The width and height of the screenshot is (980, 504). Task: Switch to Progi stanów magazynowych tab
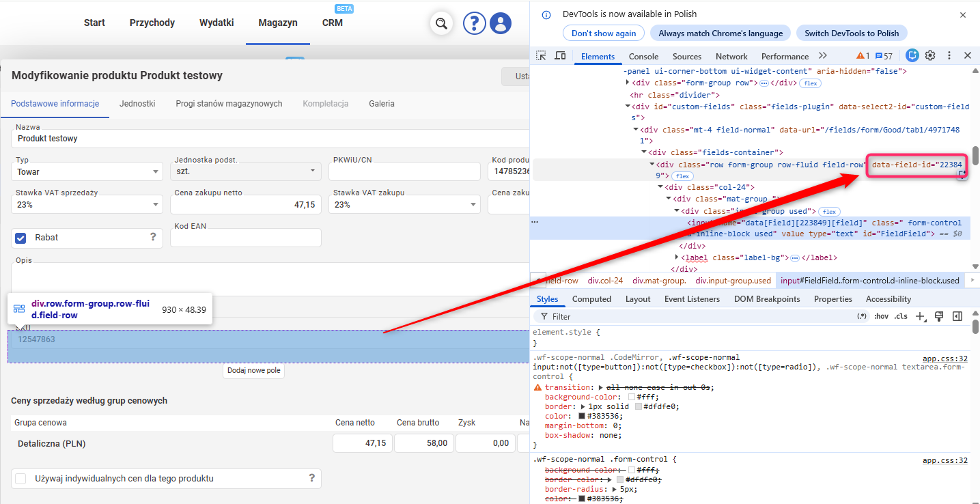point(229,104)
